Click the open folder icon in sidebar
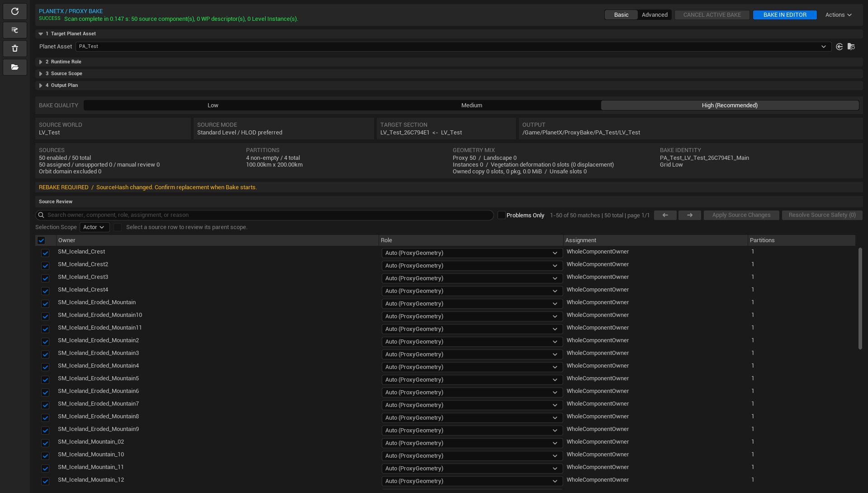868x493 pixels. [x=15, y=67]
